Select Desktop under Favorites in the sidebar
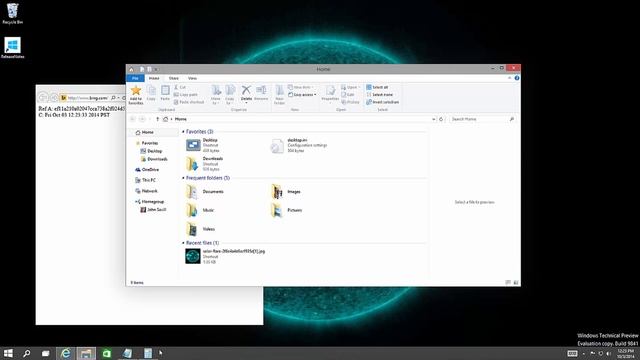 pyautogui.click(x=151, y=151)
